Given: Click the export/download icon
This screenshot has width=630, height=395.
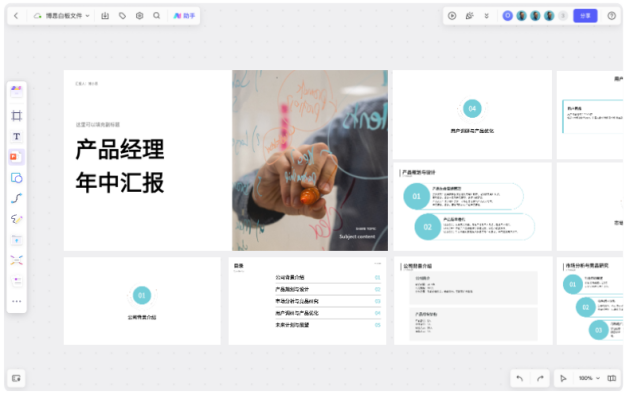Looking at the screenshot, I should [105, 16].
